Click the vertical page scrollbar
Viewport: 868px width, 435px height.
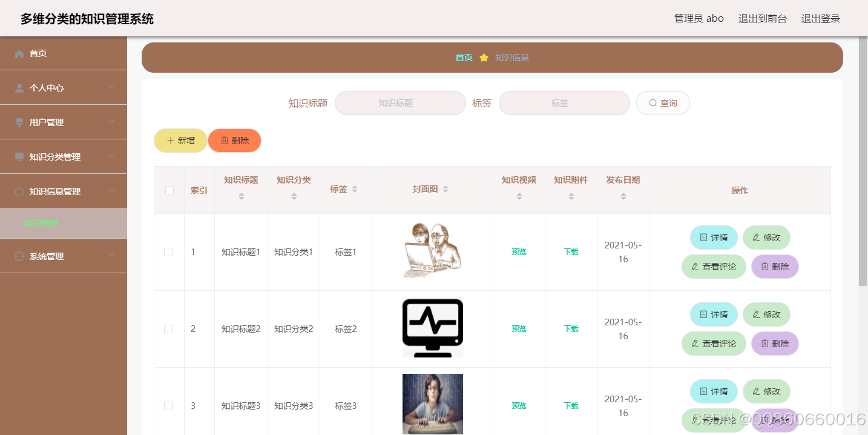pyautogui.click(x=863, y=161)
